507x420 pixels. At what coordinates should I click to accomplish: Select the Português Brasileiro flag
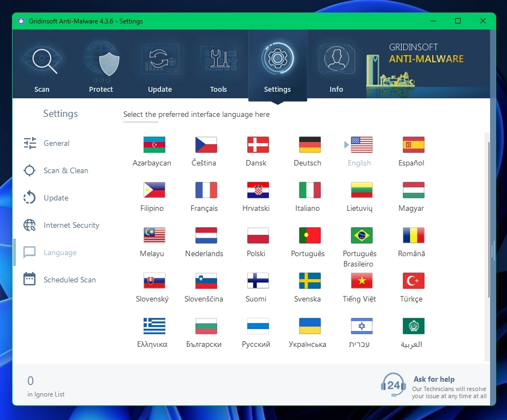point(362,235)
